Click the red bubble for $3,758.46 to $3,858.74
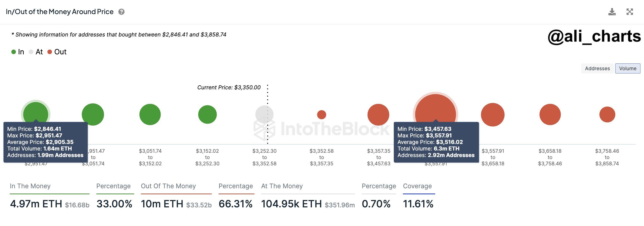This screenshot has height=226, width=644. point(607,115)
